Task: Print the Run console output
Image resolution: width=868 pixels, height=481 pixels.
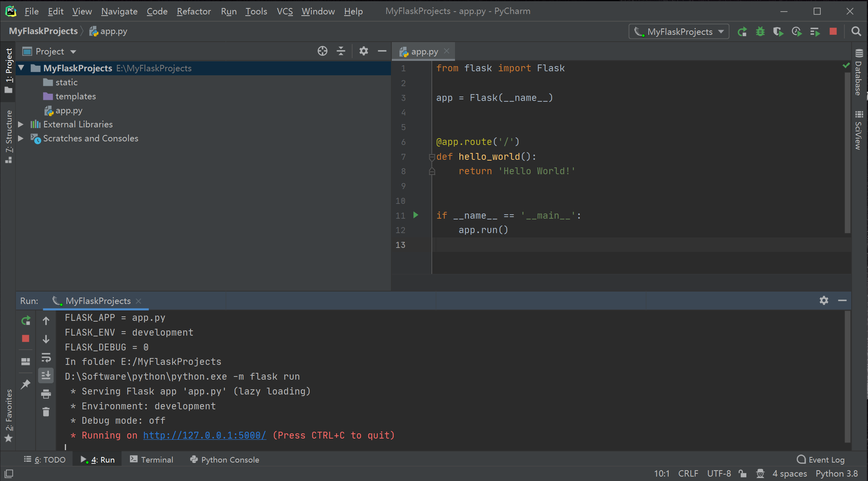Action: [x=46, y=394]
